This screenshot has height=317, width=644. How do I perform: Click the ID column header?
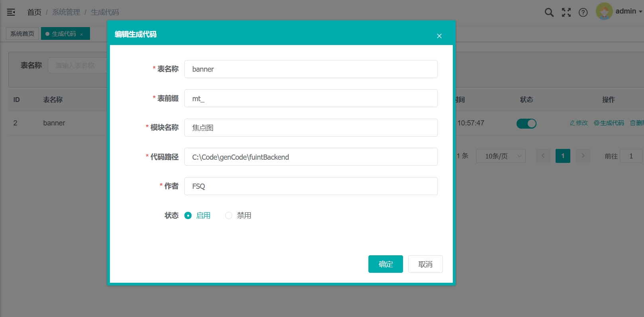click(16, 100)
